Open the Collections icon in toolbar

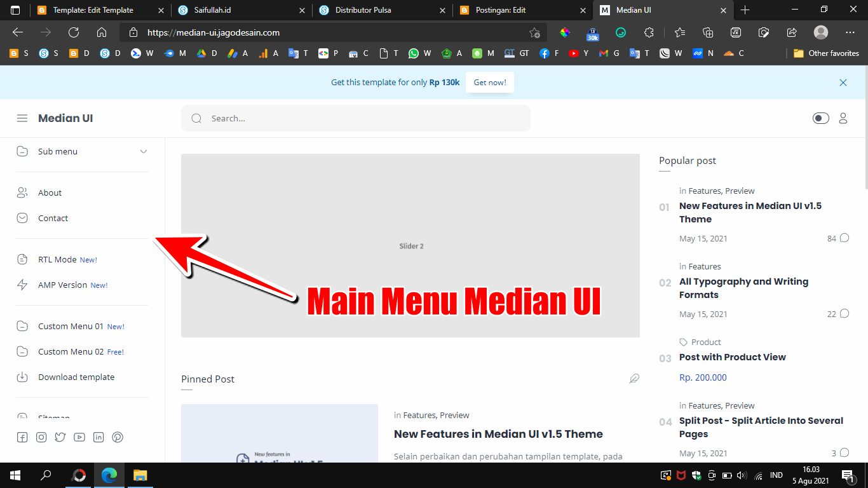[x=708, y=32]
